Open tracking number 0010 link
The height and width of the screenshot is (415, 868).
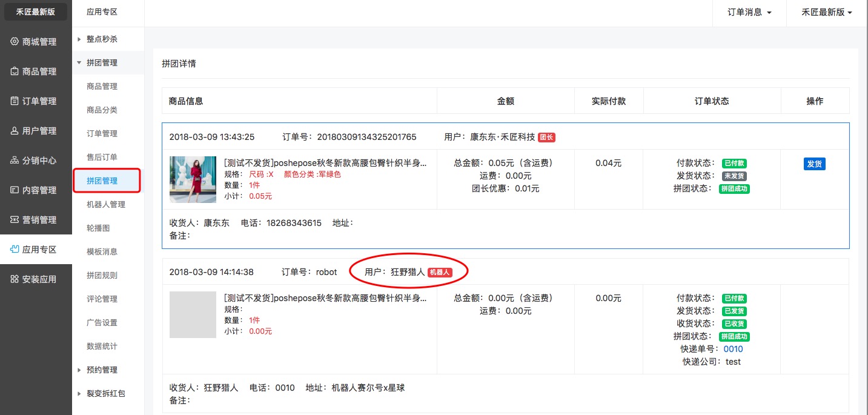click(x=733, y=349)
